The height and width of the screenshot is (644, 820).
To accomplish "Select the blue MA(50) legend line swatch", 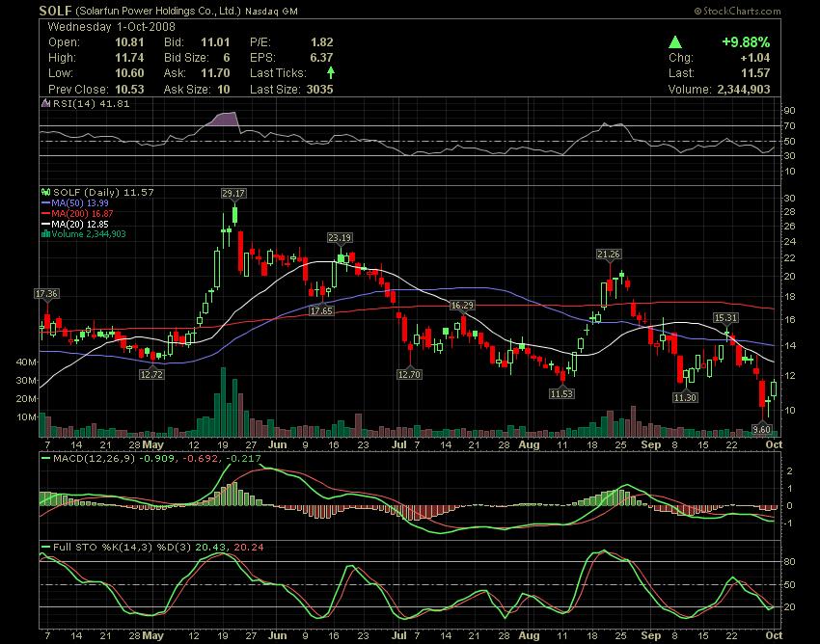I will pyautogui.click(x=45, y=202).
